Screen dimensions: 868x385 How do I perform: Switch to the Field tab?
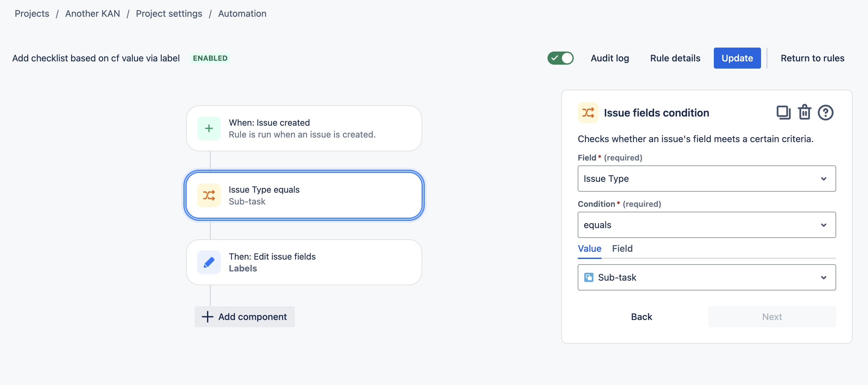(x=622, y=248)
